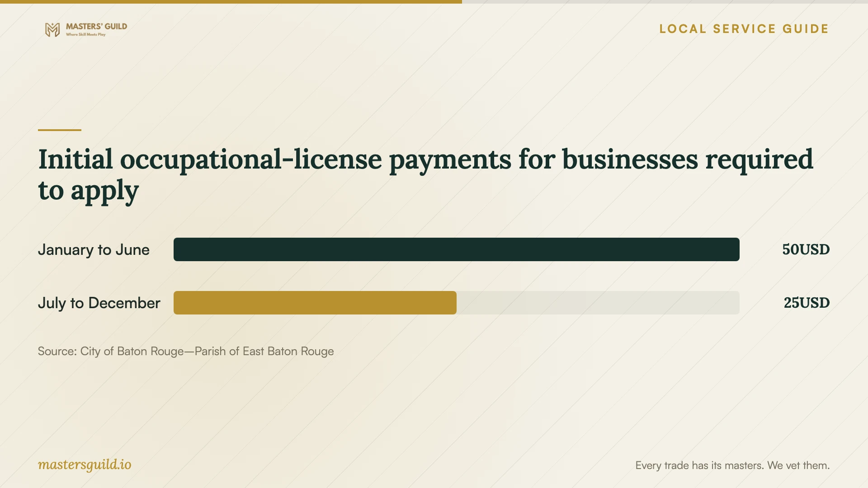Click the dark green January to June bar

457,249
